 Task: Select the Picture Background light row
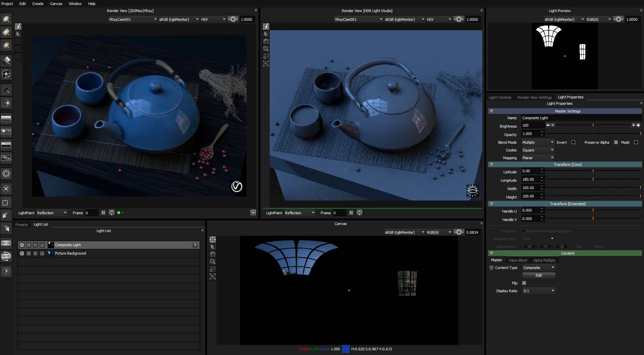[x=109, y=253]
